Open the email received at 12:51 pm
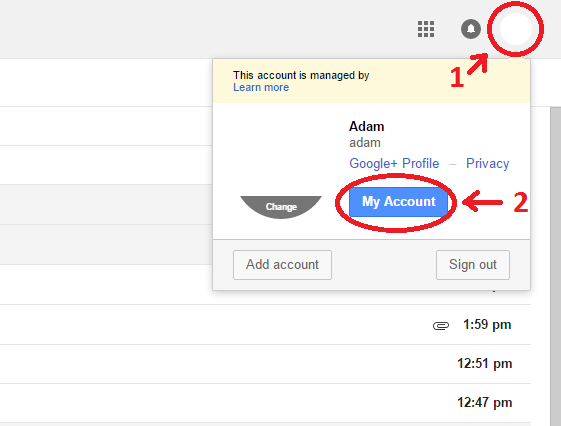 265,364
